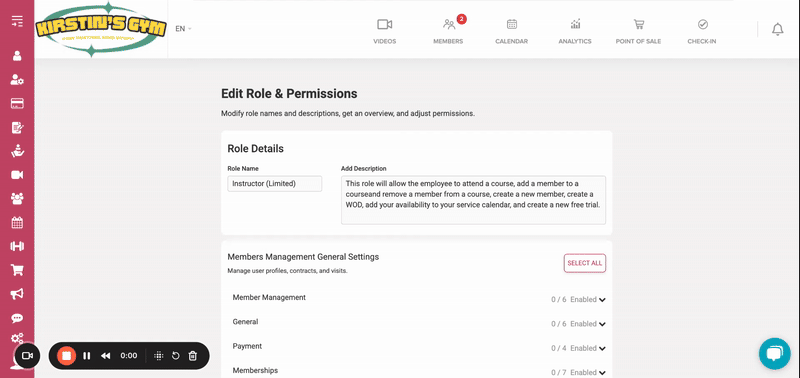Click the Add Description text area
The width and height of the screenshot is (800, 378).
click(473, 200)
